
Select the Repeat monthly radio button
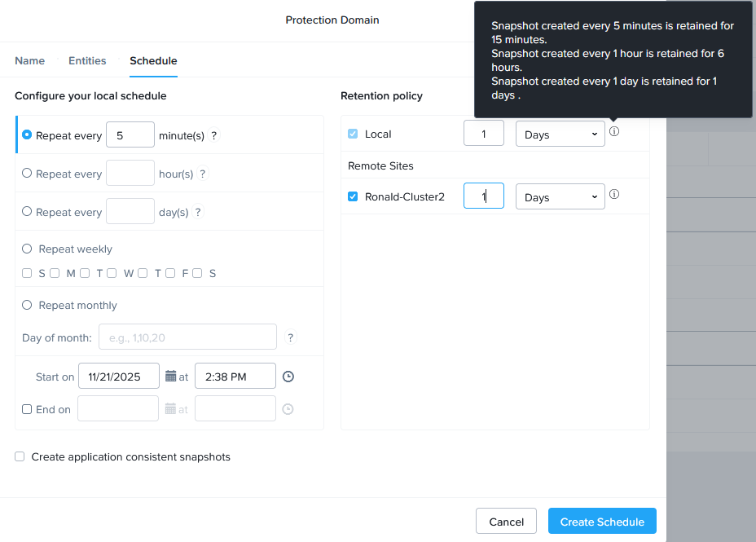28,306
